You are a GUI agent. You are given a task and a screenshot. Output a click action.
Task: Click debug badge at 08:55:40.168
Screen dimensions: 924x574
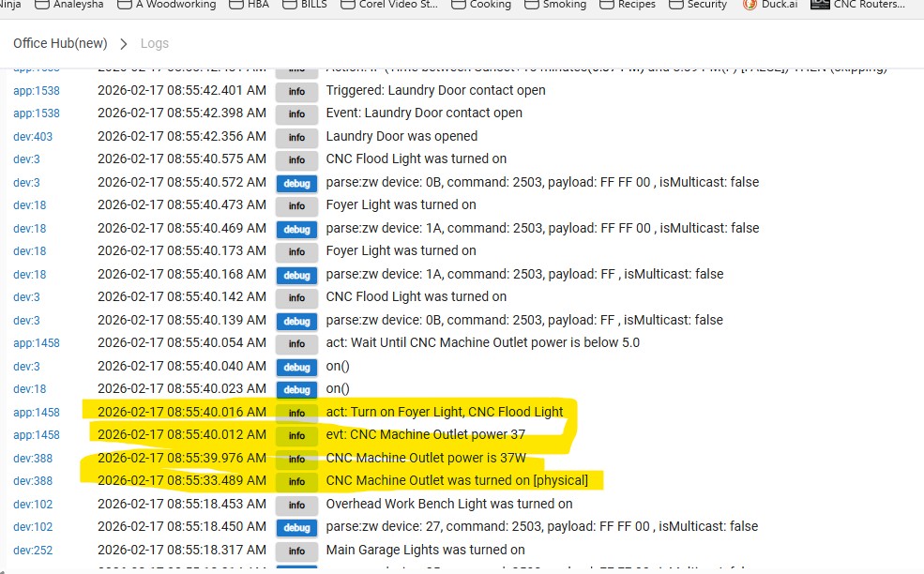(x=296, y=275)
